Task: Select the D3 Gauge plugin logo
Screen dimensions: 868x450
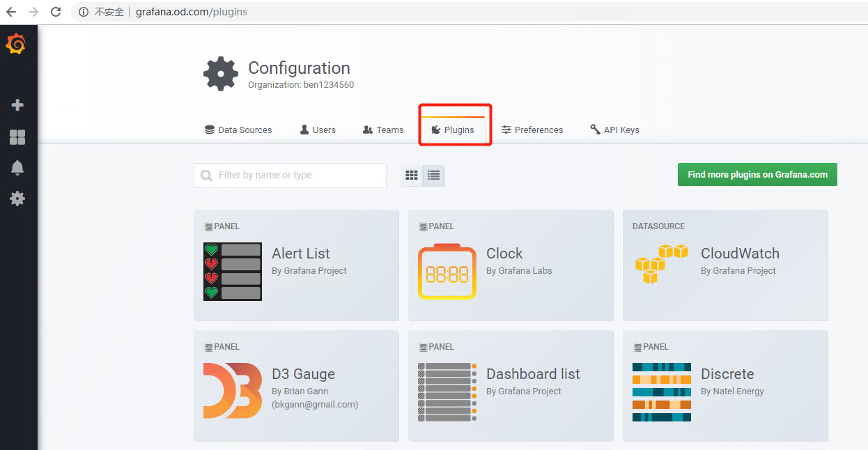Action: point(232,391)
